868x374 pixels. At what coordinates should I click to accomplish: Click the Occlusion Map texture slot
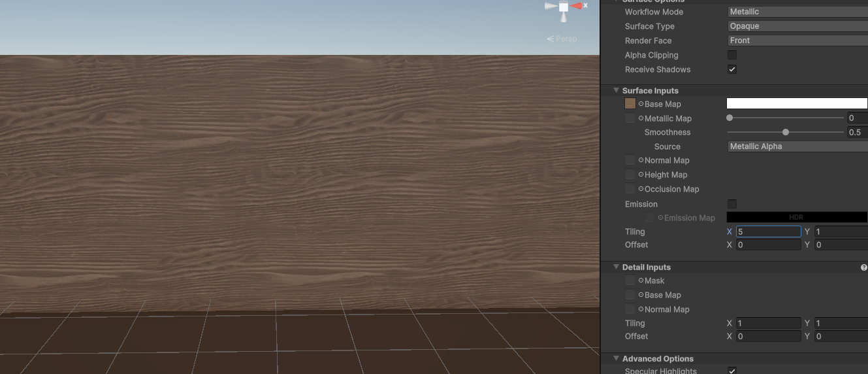click(x=630, y=189)
